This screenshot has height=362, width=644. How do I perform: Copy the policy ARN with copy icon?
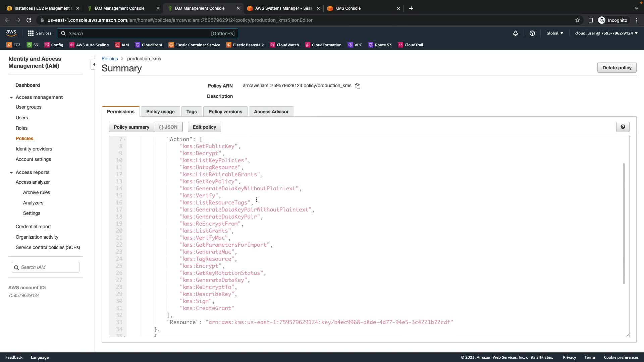(x=358, y=86)
